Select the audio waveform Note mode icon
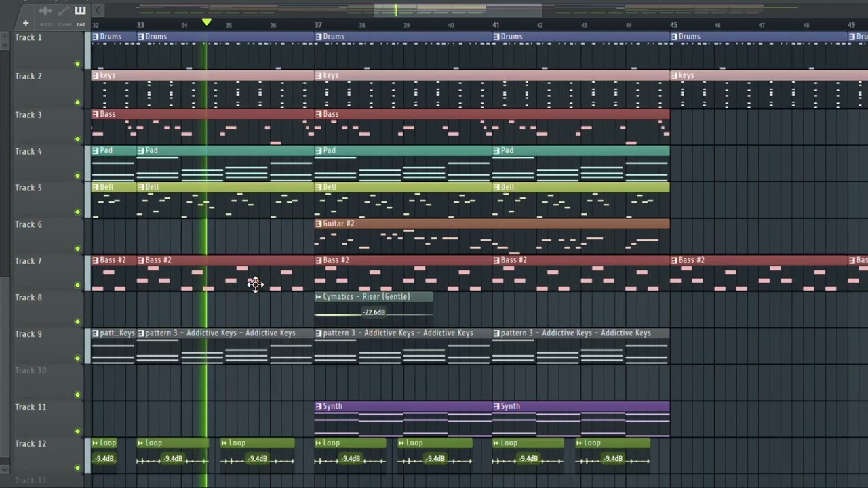868x488 pixels. (46, 11)
